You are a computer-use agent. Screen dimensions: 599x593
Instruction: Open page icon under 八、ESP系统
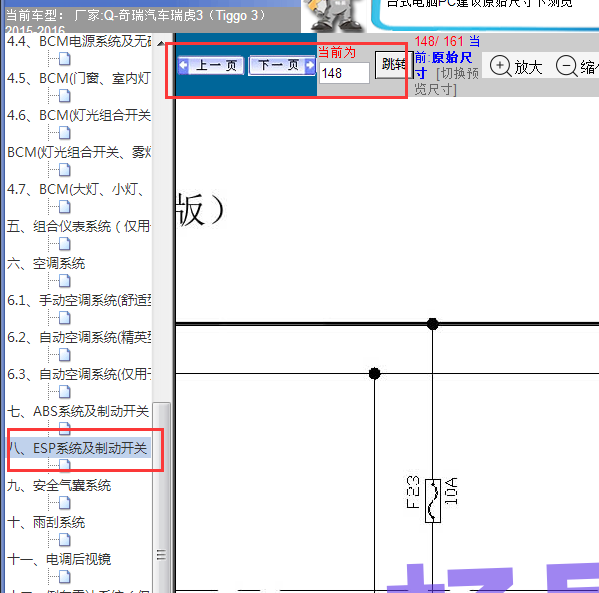(x=65, y=465)
